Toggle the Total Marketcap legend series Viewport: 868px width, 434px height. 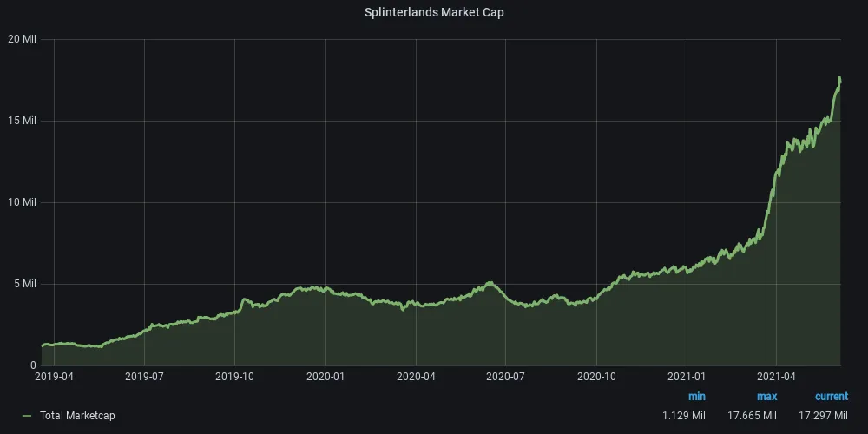pyautogui.click(x=77, y=416)
